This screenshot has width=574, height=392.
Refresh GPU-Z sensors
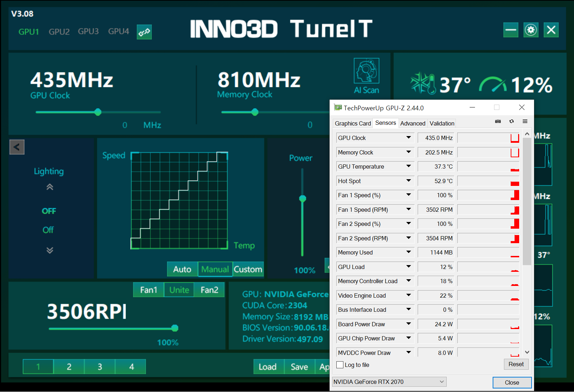(511, 122)
